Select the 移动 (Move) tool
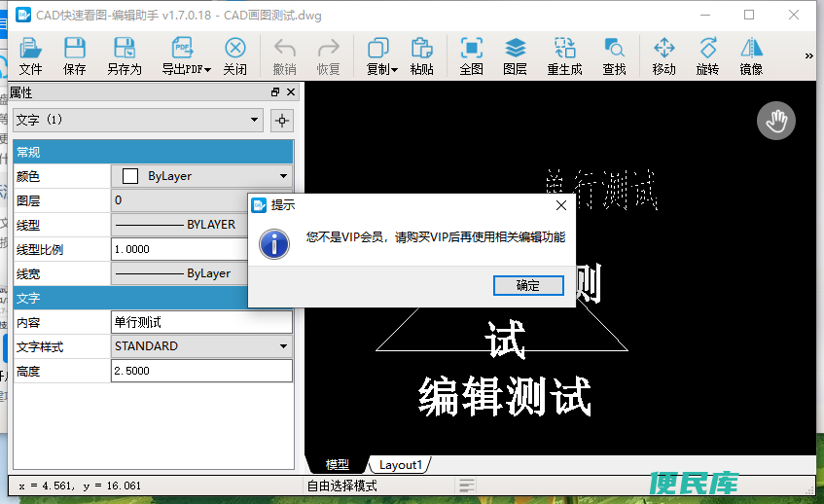The image size is (824, 504). [663, 56]
